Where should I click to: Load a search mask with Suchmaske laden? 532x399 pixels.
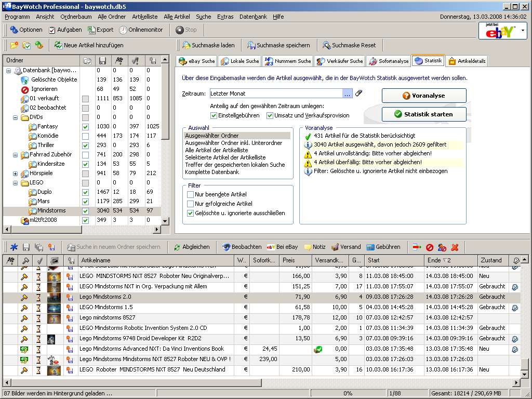point(208,45)
